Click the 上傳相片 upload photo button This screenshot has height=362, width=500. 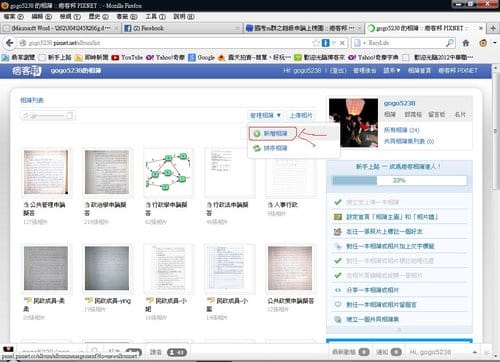[301, 115]
